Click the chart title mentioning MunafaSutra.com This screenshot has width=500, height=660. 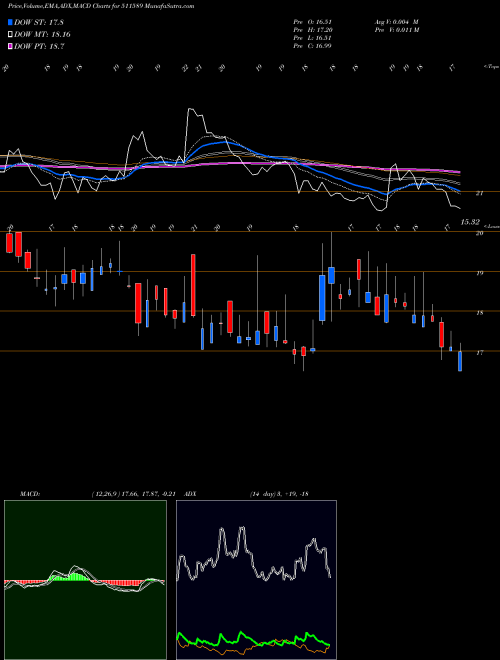point(101,6)
